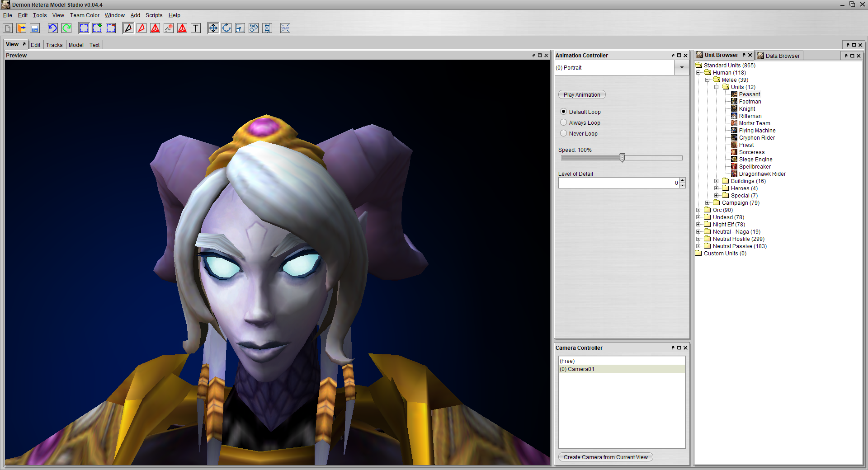This screenshot has width=868, height=470.
Task: Switch to the Tracks tab
Action: pyautogui.click(x=54, y=45)
